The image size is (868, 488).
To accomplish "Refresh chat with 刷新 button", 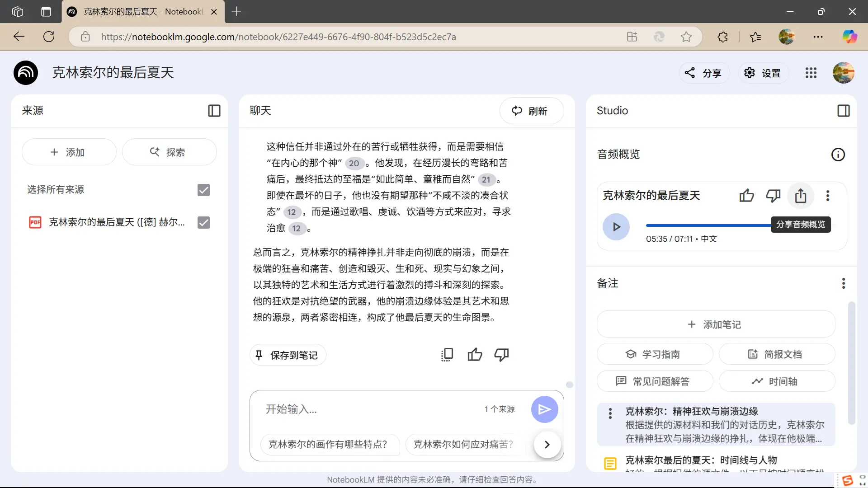I will (x=532, y=111).
